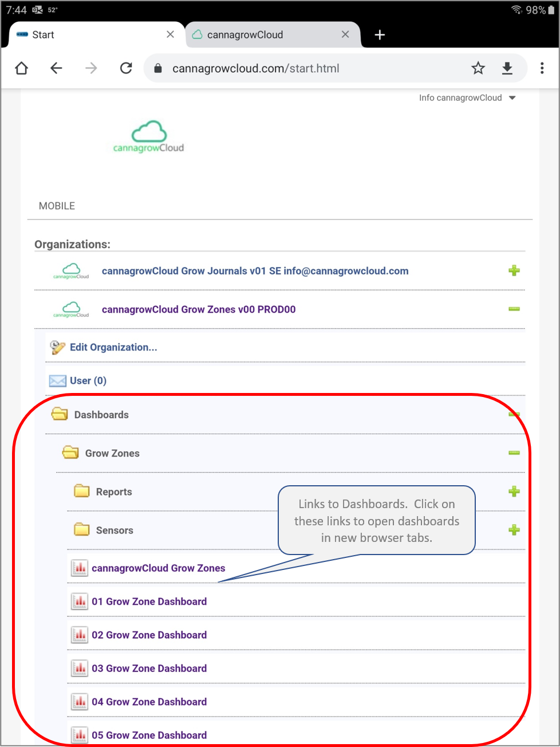
Task: Click the download icon in toolbar
Action: coord(507,68)
